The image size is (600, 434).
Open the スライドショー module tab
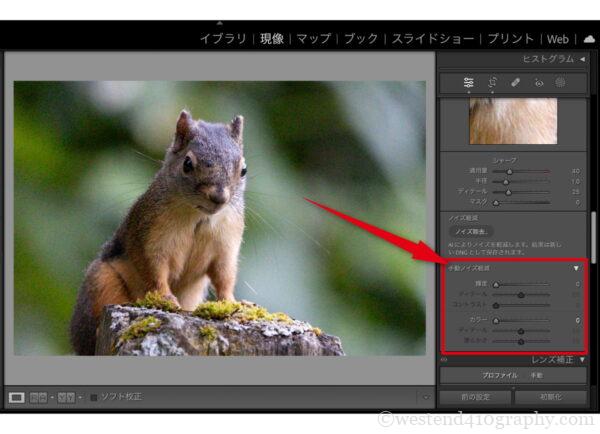[x=433, y=39]
